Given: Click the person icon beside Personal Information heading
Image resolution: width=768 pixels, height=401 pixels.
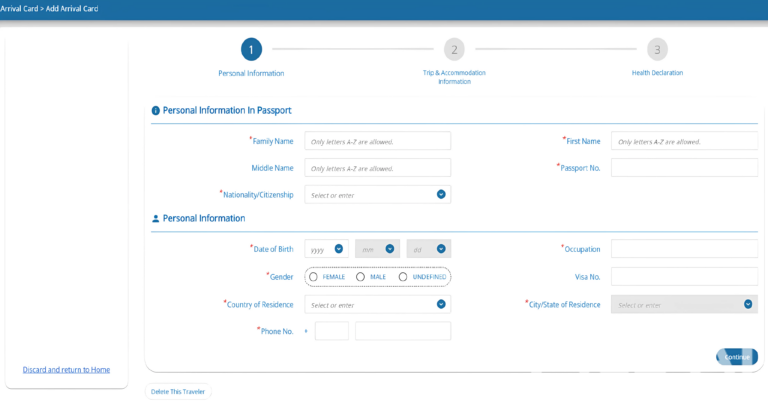Looking at the screenshot, I should [155, 218].
